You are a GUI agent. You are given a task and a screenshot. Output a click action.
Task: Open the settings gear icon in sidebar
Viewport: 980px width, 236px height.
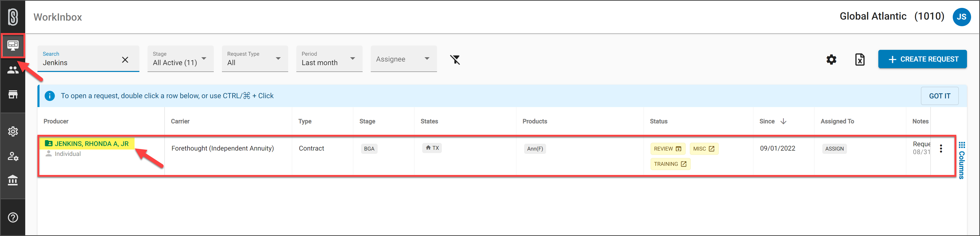point(13,132)
